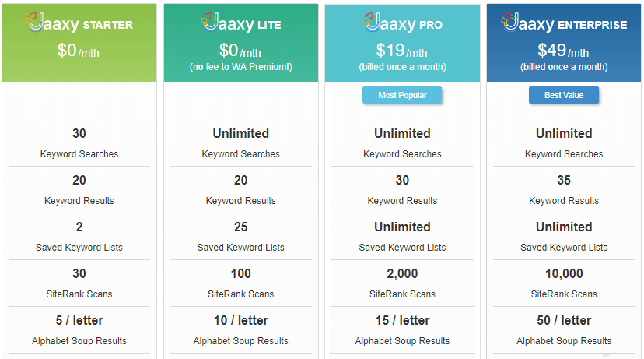This screenshot has height=359, width=644.
Task: Click Pro's 30 Keyword Results value
Action: 402,180
